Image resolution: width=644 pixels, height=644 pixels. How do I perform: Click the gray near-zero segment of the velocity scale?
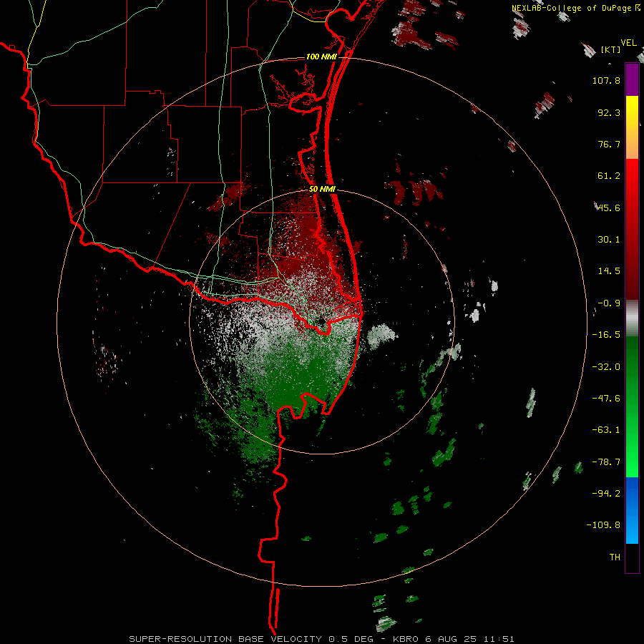(632, 318)
